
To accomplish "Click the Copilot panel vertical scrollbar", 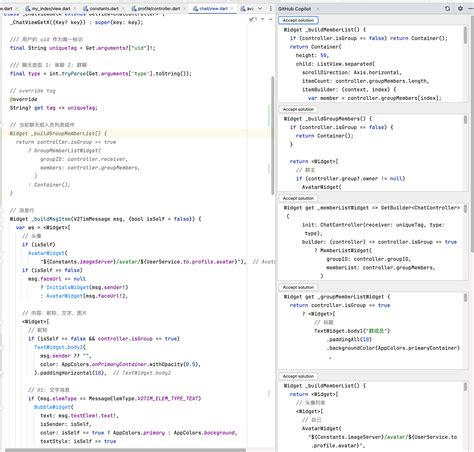I will tap(472, 133).
